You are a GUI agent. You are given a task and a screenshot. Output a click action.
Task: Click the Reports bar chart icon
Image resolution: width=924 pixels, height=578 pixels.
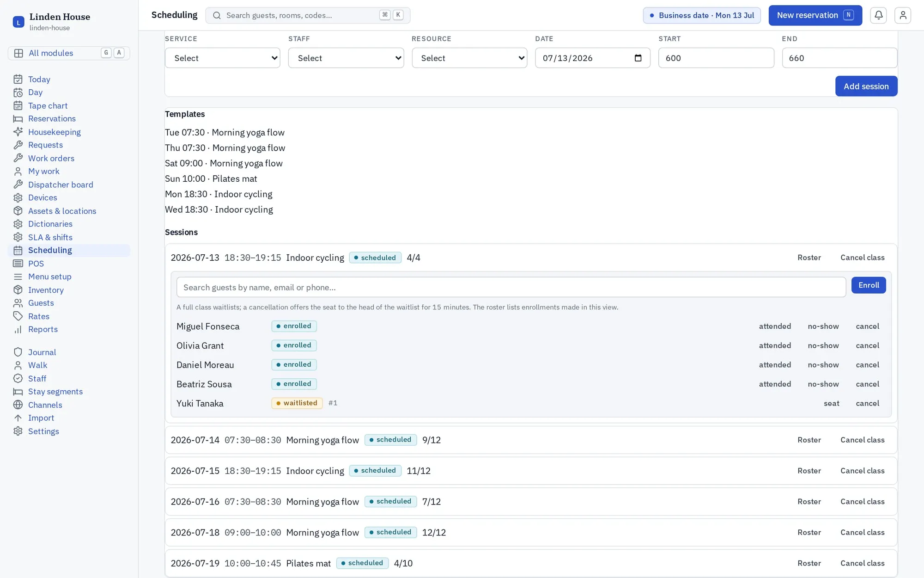pos(18,329)
